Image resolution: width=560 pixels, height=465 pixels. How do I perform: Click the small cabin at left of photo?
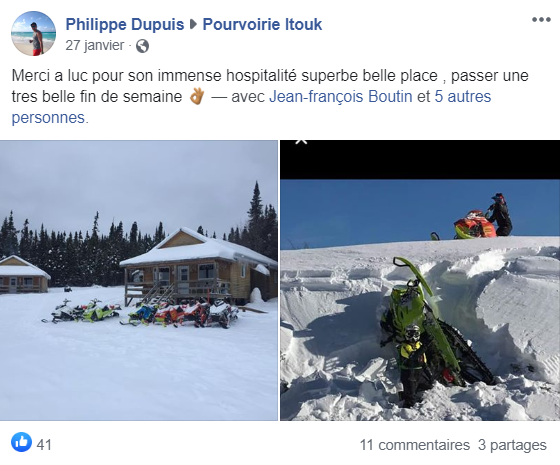coord(24,274)
